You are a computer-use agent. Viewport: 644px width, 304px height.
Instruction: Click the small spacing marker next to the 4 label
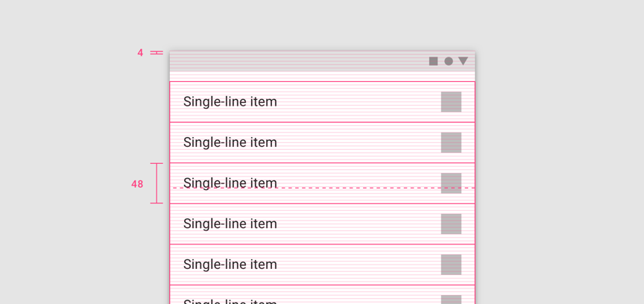pos(156,53)
